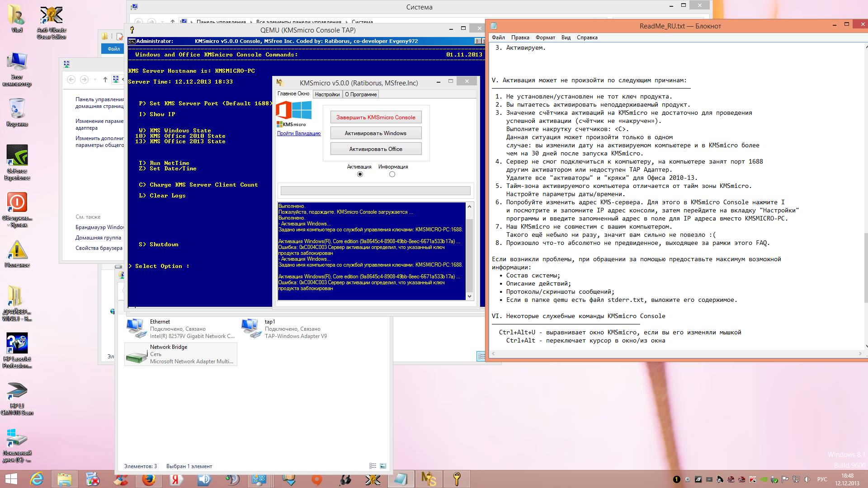Open Internet Explorer from the taskbar
The height and width of the screenshot is (488, 868).
click(37, 479)
